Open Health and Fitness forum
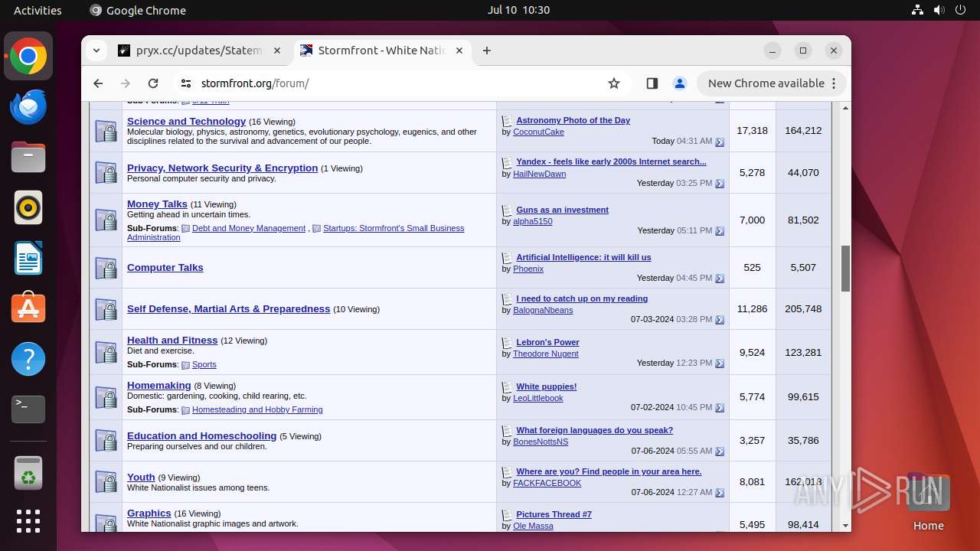This screenshot has width=980, height=551. click(x=172, y=340)
